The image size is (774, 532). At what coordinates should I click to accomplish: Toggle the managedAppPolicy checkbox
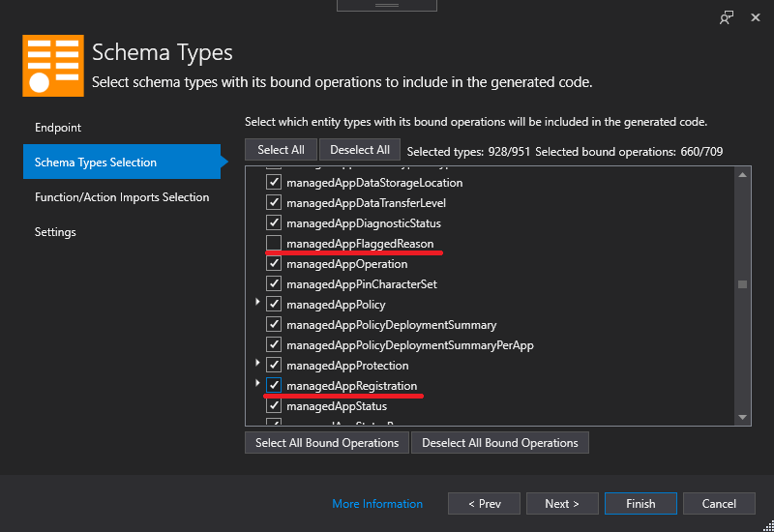click(x=274, y=304)
